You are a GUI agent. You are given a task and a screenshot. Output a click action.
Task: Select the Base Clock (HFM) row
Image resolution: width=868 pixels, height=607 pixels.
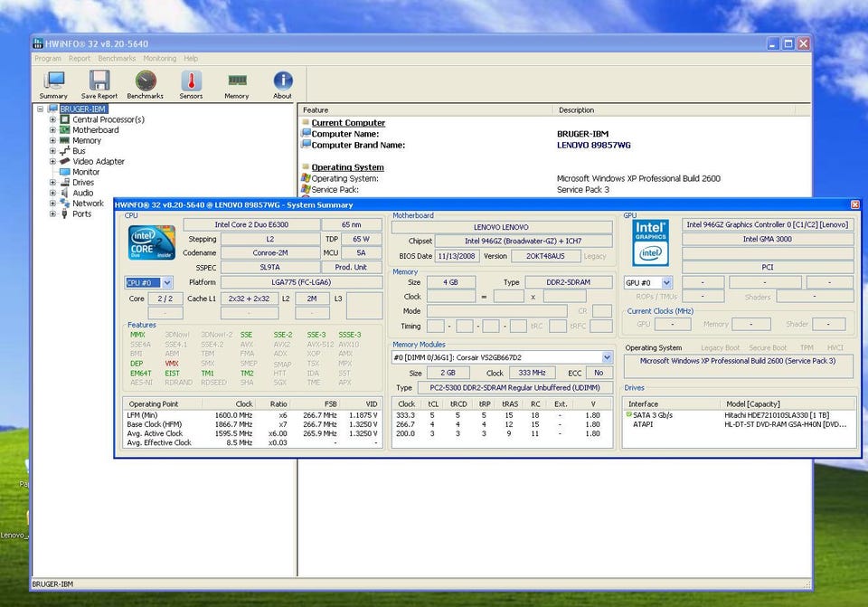(x=252, y=424)
